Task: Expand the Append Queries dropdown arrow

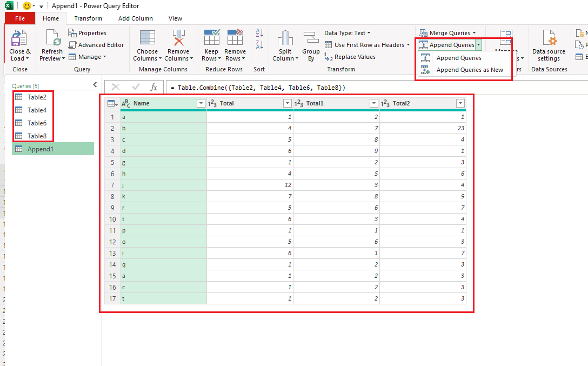Action: (x=478, y=45)
